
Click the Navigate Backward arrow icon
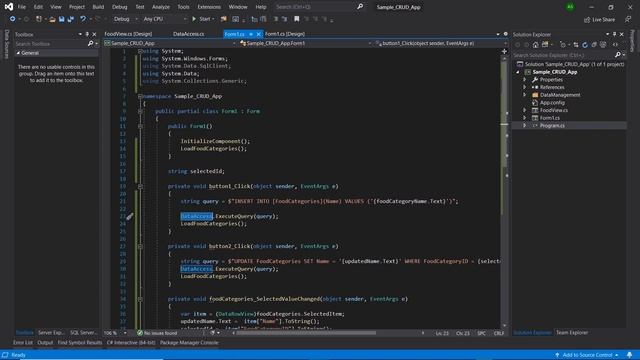[x=13, y=19]
